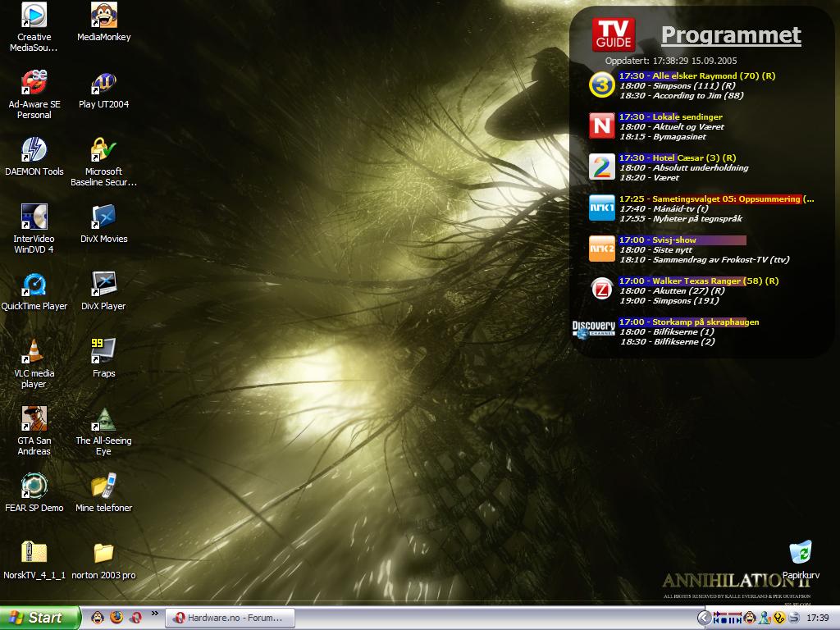Click the TV Guide logo in widget

614,34
